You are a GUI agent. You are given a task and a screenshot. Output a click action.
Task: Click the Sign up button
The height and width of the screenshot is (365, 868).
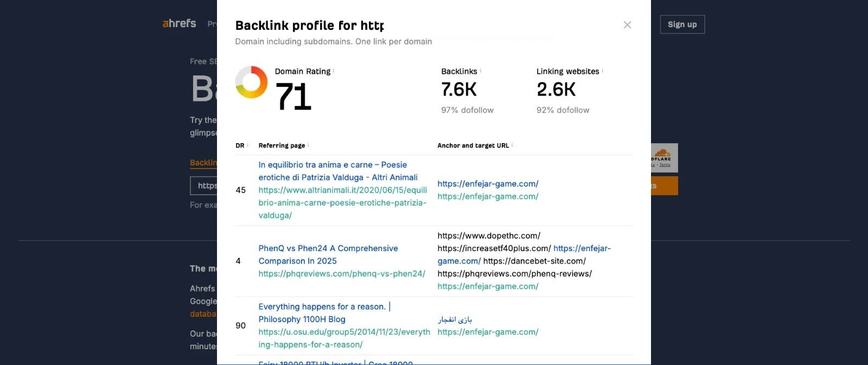[x=682, y=24]
